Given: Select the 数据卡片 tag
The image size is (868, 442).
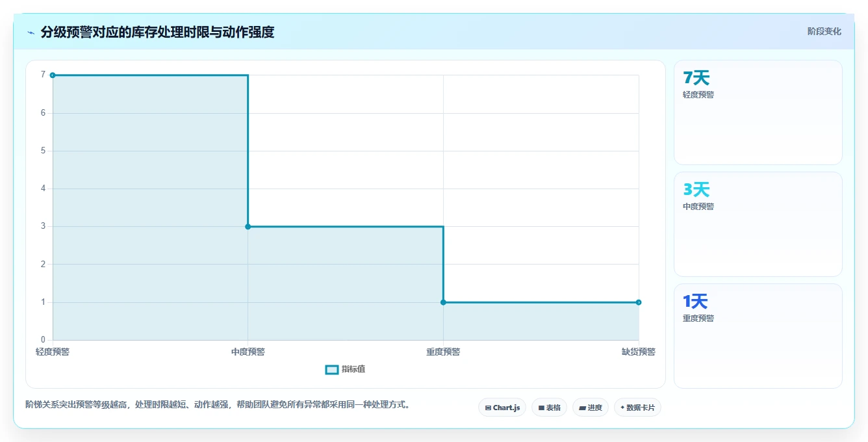Looking at the screenshot, I should click(x=637, y=408).
